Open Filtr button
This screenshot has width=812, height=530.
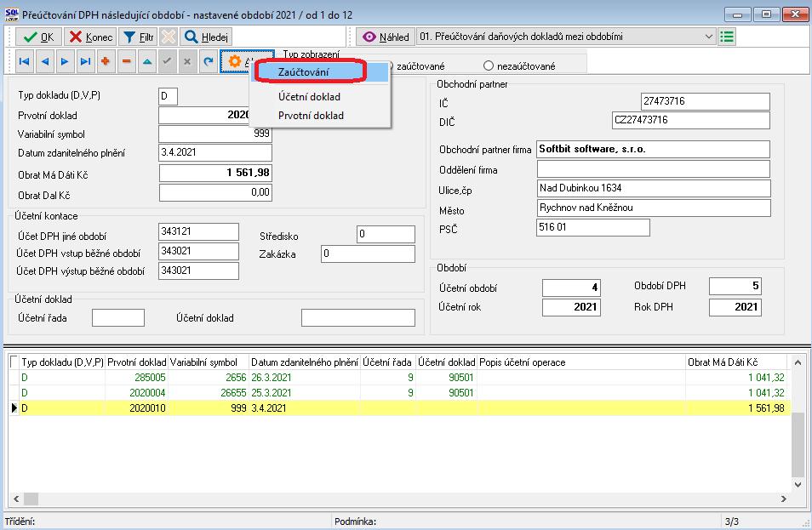click(x=138, y=37)
